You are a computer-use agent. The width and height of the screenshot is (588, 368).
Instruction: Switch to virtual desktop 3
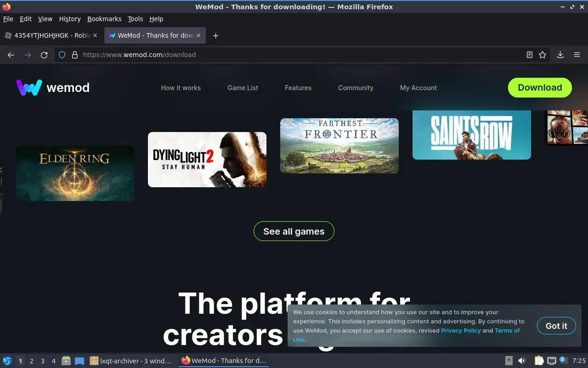[42, 361]
